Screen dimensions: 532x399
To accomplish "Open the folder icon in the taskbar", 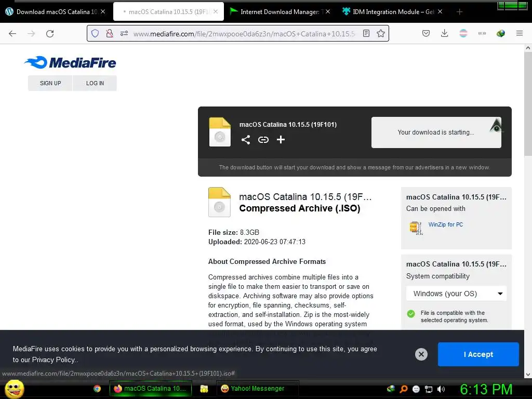I will pyautogui.click(x=204, y=389).
